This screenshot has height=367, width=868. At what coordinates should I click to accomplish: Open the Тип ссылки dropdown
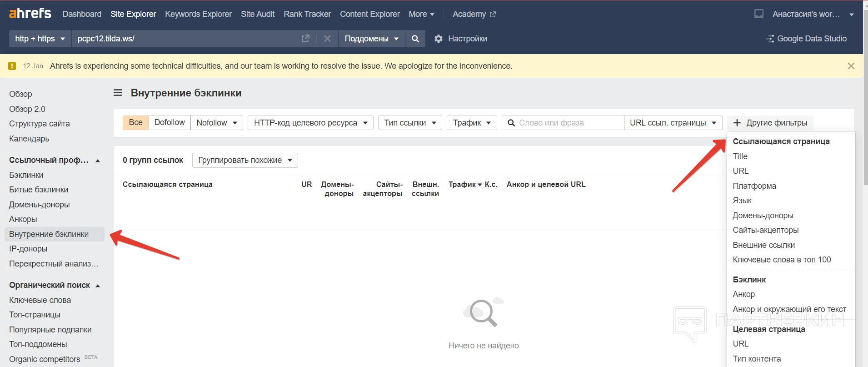click(x=410, y=123)
